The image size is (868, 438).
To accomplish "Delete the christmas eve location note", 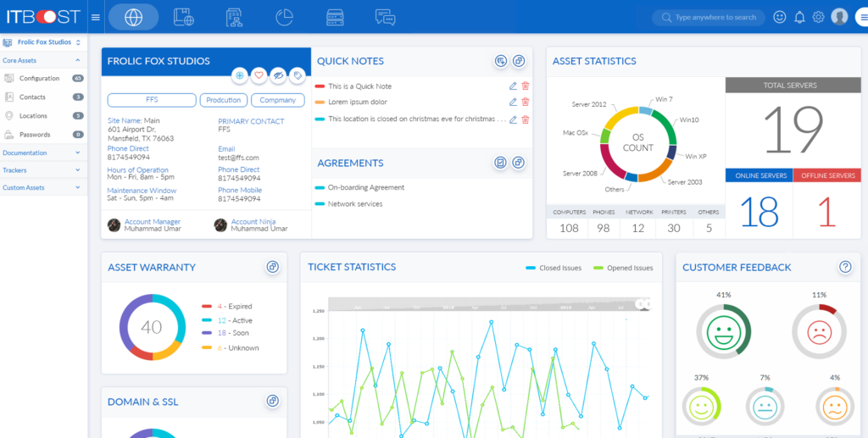I will pos(526,119).
